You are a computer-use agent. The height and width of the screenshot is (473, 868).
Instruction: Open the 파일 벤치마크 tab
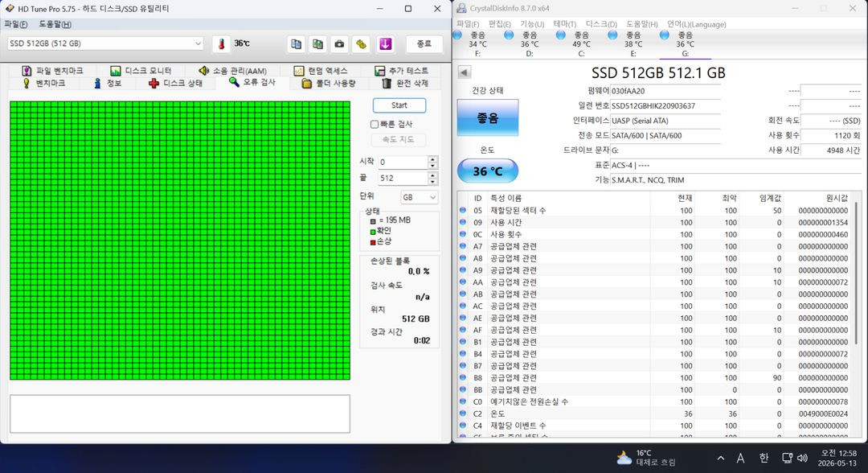click(52, 70)
